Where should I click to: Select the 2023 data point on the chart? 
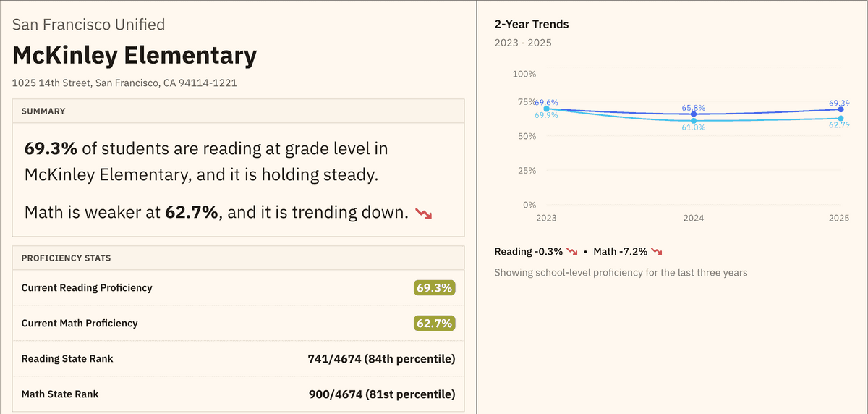tap(546, 109)
